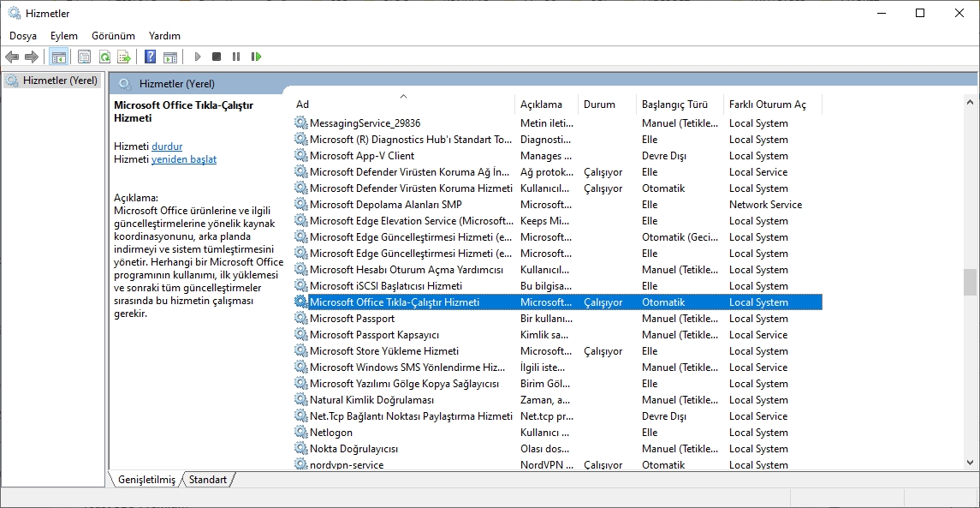The image size is (980, 508).
Task: Sort by the Durum column header
Action: point(608,105)
